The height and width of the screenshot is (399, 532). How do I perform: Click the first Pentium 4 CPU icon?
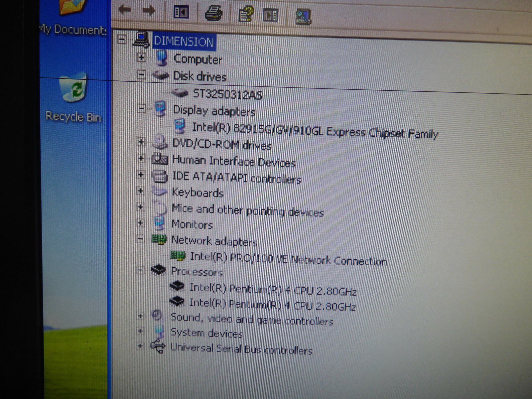[x=177, y=286]
